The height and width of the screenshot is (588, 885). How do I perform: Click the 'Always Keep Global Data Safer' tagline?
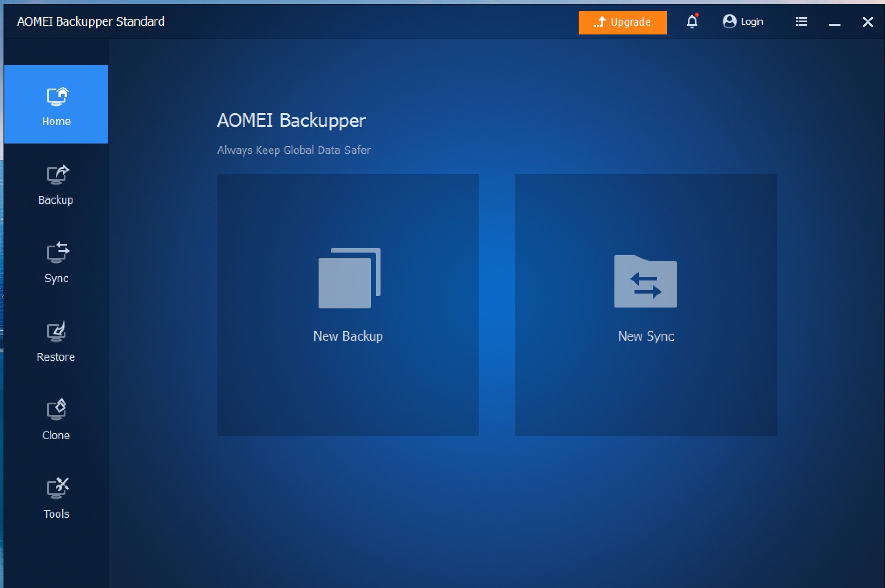pyautogui.click(x=294, y=150)
